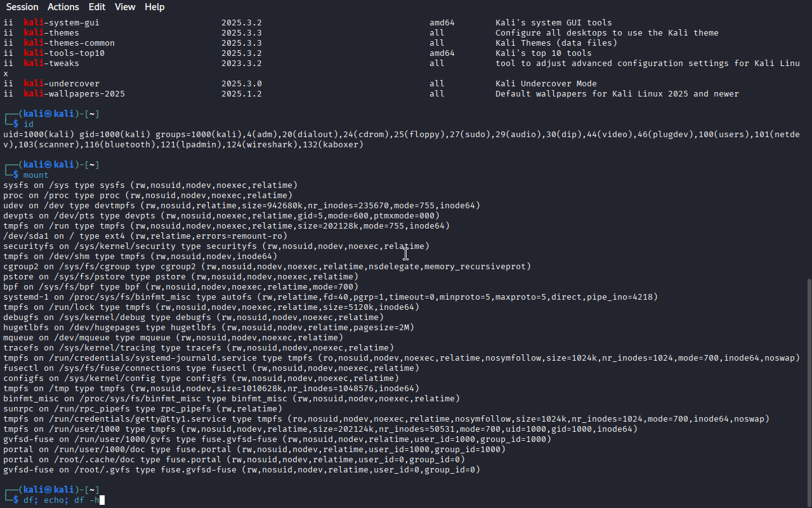
Task: Click the kali-tweaks package entry
Action: [51, 63]
